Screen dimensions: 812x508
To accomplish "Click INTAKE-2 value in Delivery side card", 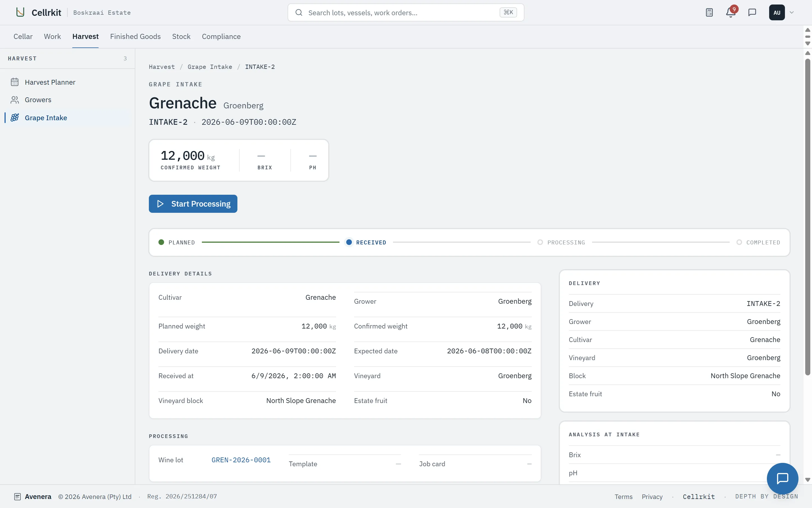I will [763, 303].
